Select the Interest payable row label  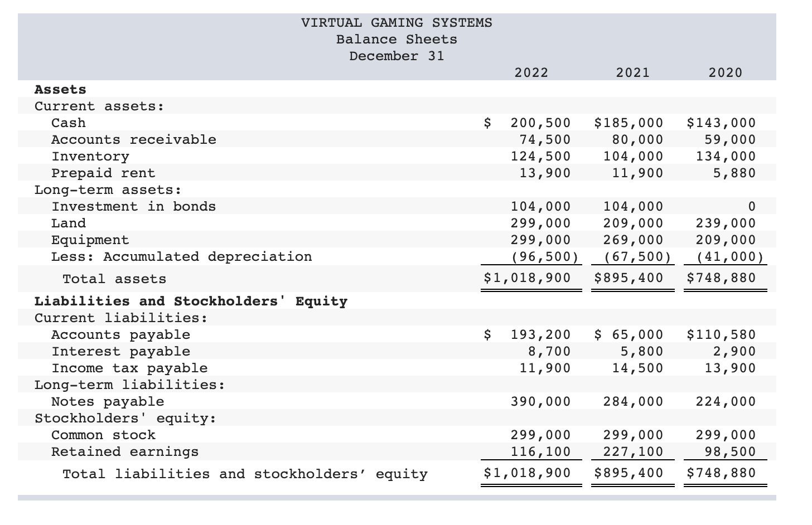[x=120, y=352]
